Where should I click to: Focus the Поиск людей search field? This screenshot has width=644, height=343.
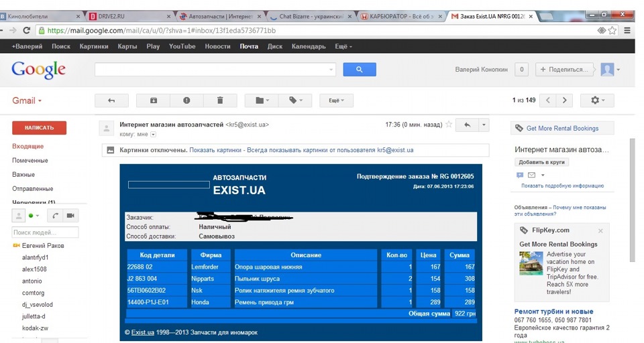45,232
